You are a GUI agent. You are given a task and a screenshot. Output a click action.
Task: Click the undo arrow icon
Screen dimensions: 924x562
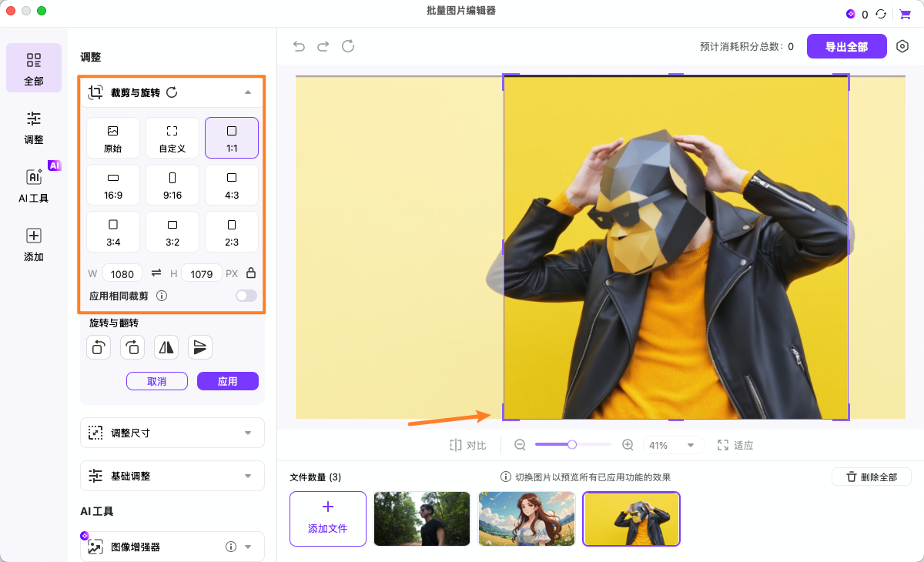[299, 47]
